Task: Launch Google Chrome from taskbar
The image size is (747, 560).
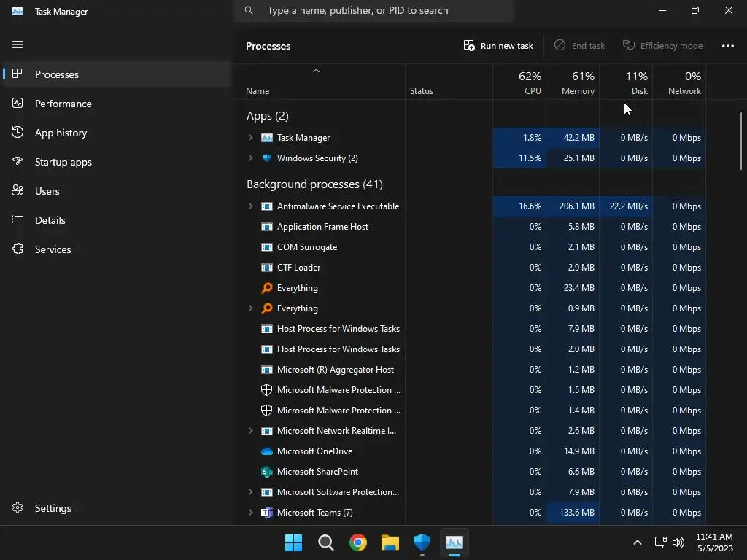Action: click(x=357, y=542)
